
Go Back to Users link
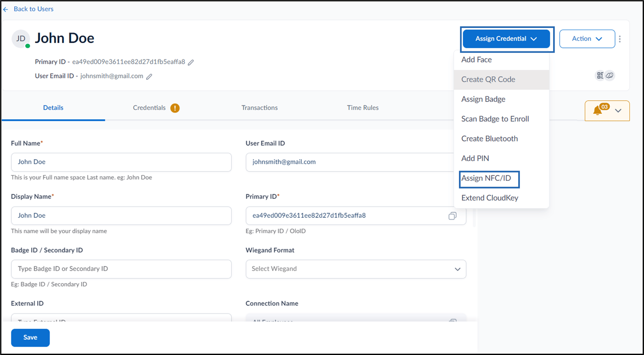(x=33, y=9)
